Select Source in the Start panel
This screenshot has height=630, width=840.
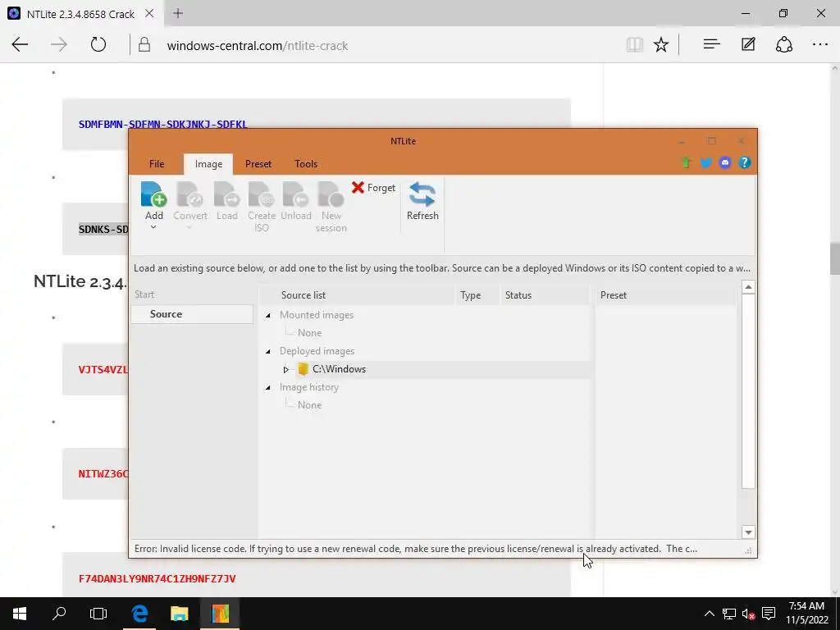192,314
